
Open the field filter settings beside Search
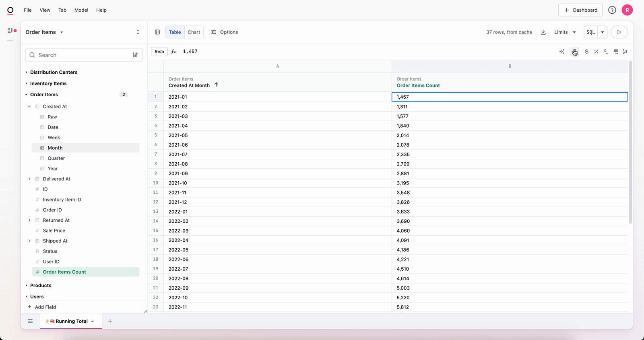135,55
